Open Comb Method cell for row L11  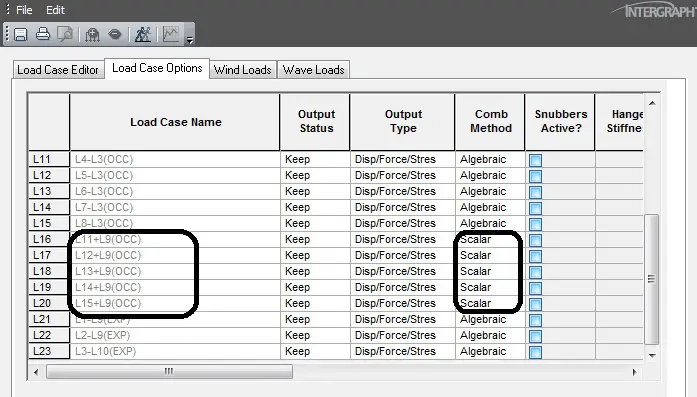coord(490,159)
